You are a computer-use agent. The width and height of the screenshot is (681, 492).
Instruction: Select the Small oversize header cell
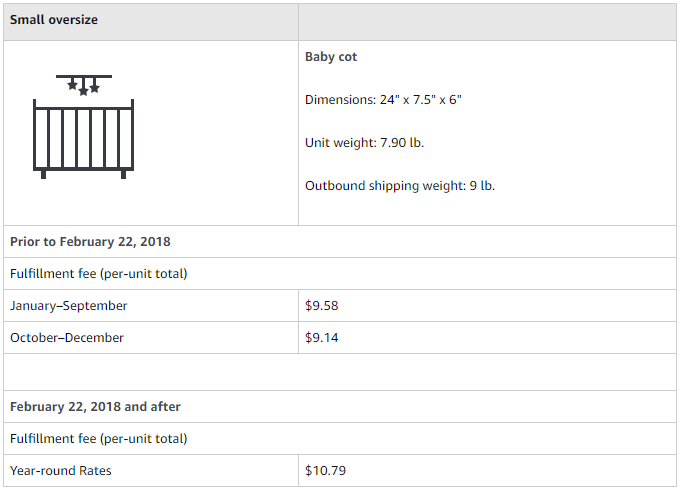coord(151,22)
